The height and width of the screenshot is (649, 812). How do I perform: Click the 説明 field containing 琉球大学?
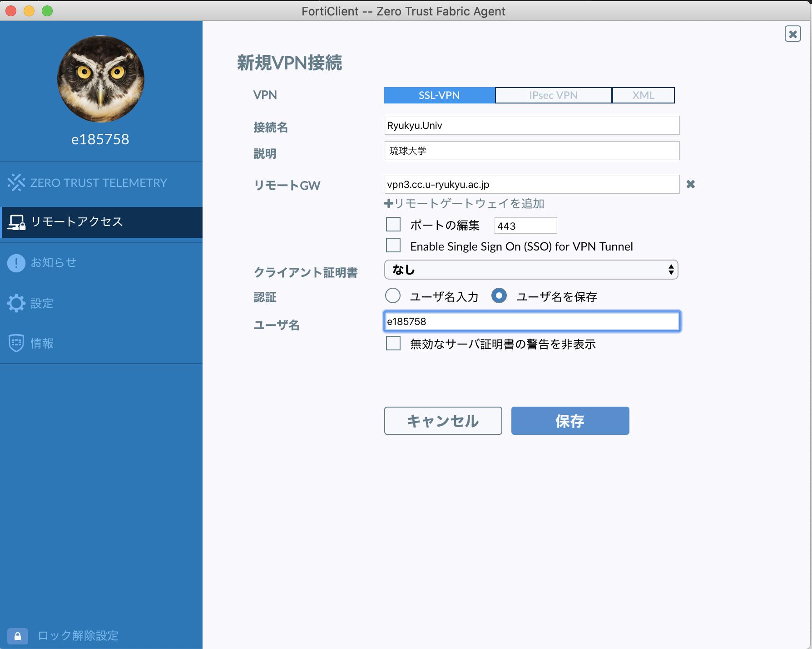point(532,151)
